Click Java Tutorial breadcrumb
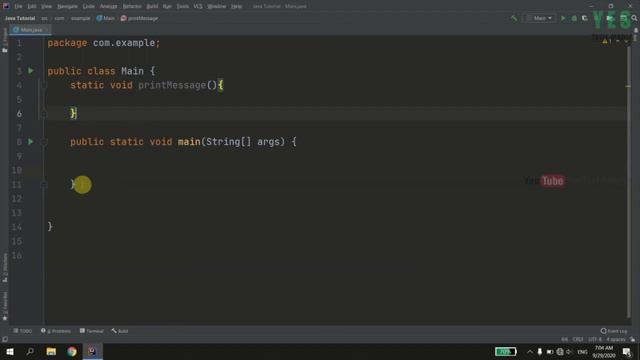This screenshot has height=360, width=640. 20,18
